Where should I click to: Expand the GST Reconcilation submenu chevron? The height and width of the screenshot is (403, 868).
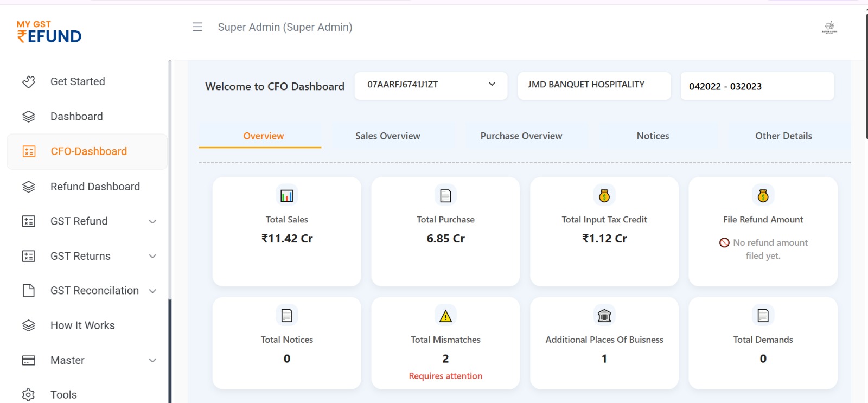click(153, 291)
